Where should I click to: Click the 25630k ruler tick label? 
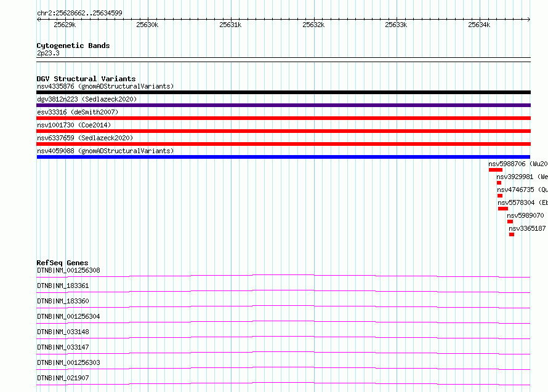147,25
